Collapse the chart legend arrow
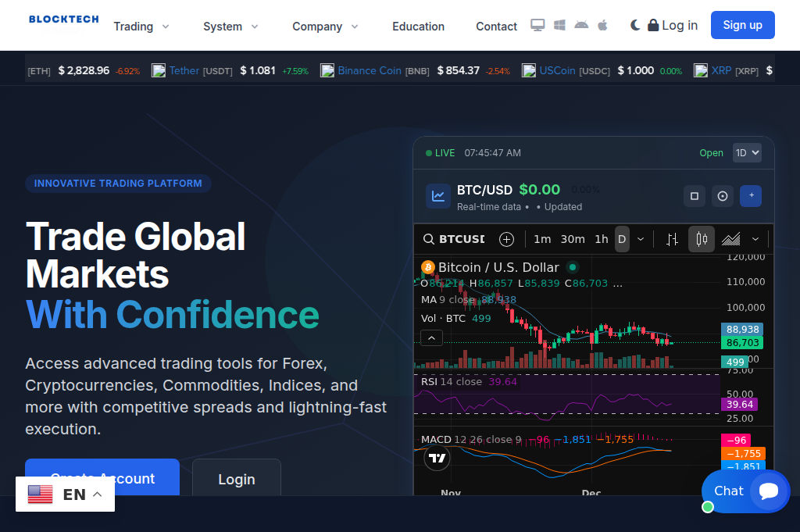The height and width of the screenshot is (532, 800). coord(431,337)
